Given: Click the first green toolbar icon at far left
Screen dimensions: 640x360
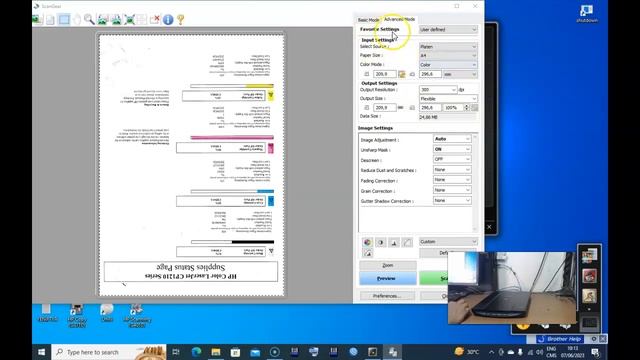Looking at the screenshot, I should [38, 19].
